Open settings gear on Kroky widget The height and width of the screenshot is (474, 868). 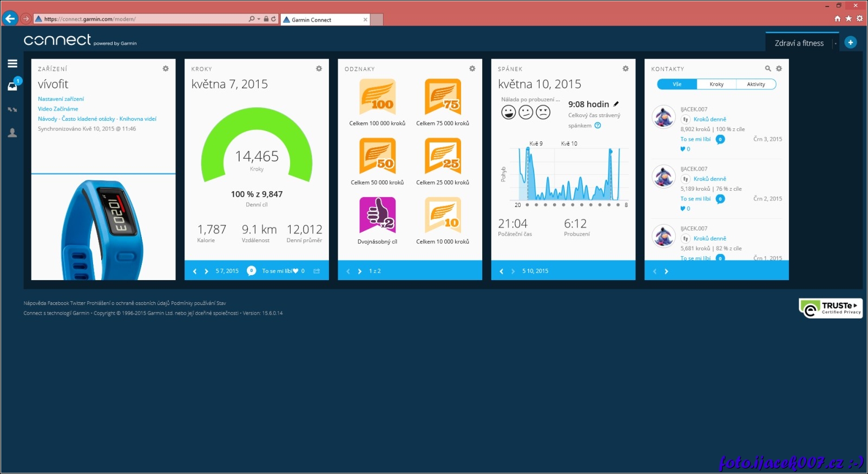click(319, 69)
